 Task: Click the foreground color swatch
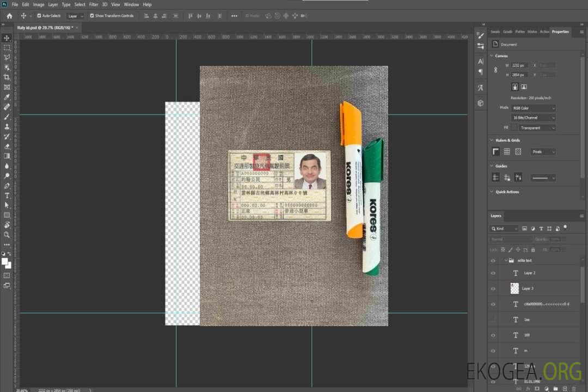point(5,262)
